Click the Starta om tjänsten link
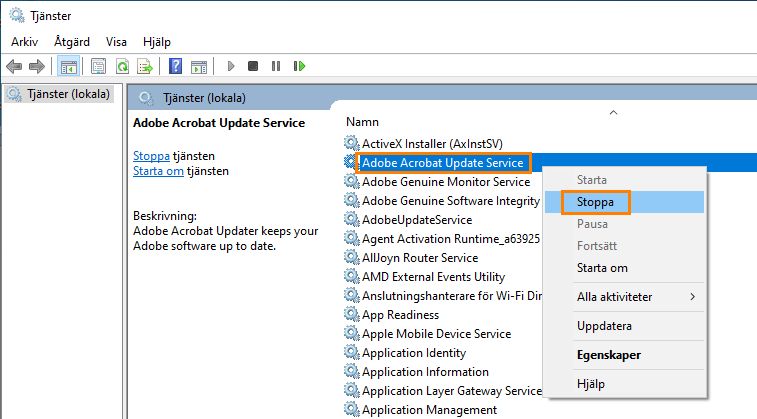 tap(158, 171)
